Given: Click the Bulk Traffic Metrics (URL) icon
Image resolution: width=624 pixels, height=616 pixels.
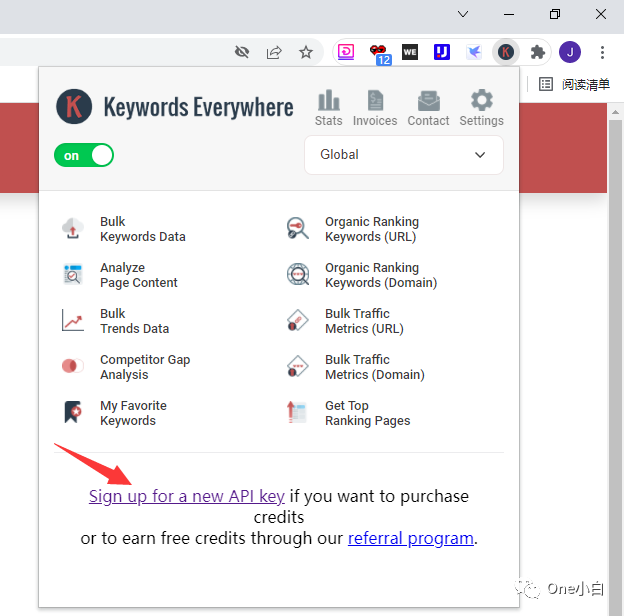Looking at the screenshot, I should pos(298,320).
